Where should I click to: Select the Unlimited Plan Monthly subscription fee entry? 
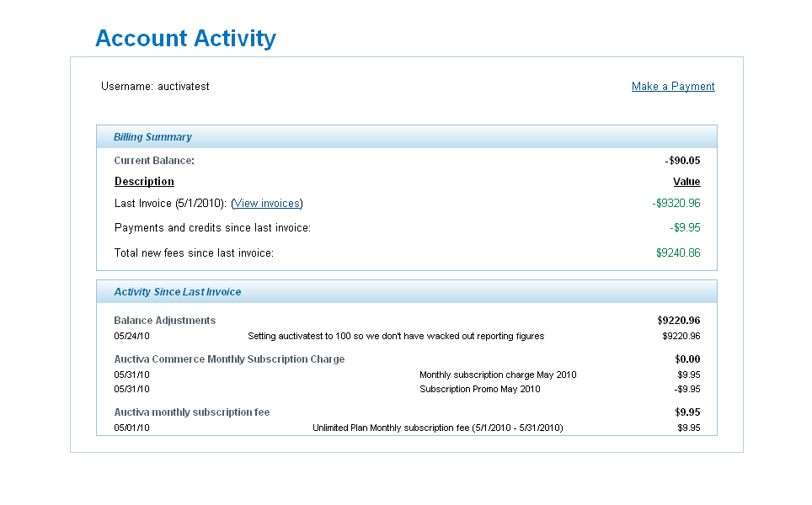tap(436, 428)
